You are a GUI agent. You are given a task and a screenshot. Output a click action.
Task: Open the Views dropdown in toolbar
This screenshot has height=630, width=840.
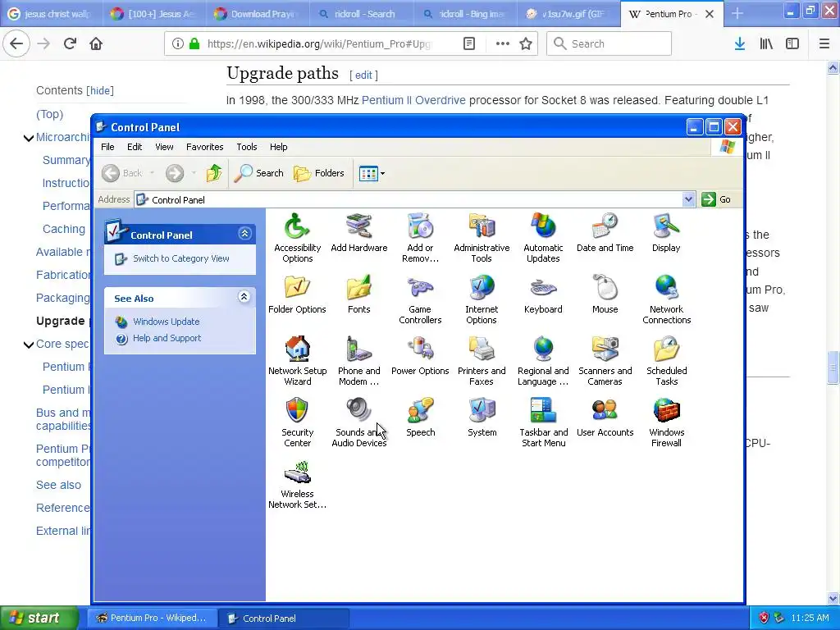coord(382,174)
